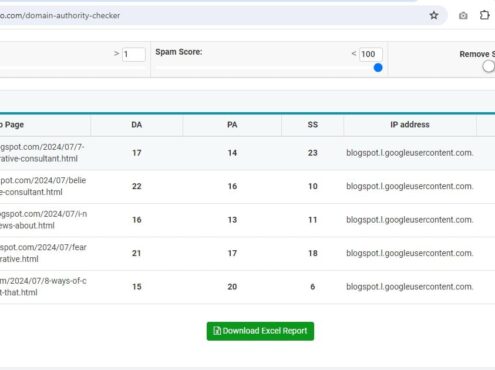The width and height of the screenshot is (495, 370).
Task: Select DA value 22 in second row
Action: tap(137, 186)
